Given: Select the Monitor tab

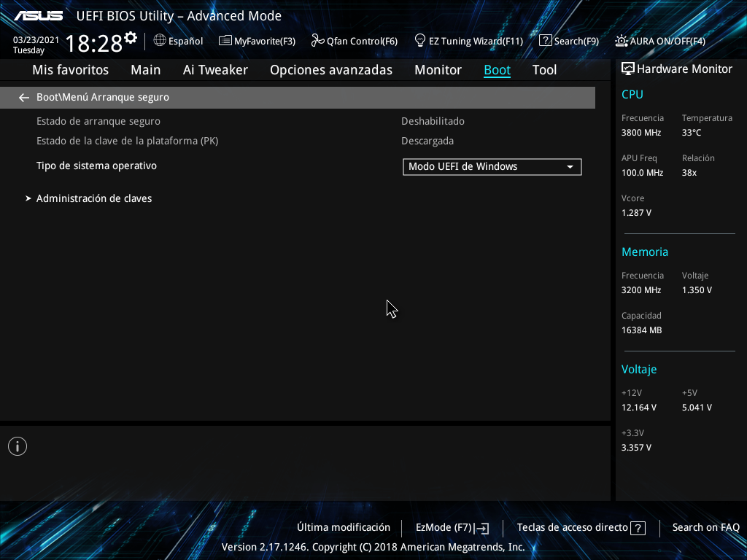Looking at the screenshot, I should point(438,70).
